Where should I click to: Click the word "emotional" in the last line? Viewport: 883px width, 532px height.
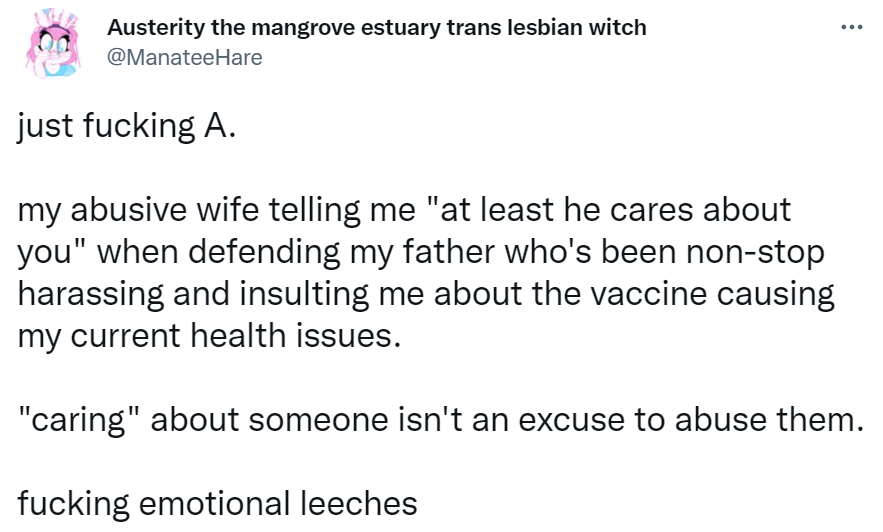(x=214, y=503)
